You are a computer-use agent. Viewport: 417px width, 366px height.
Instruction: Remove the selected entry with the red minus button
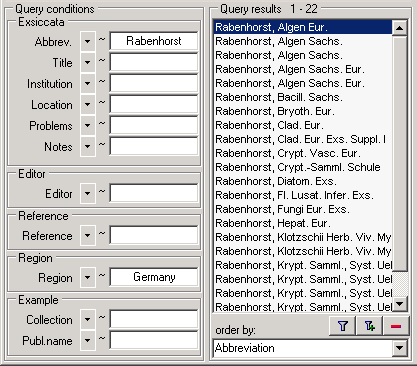(x=396, y=326)
